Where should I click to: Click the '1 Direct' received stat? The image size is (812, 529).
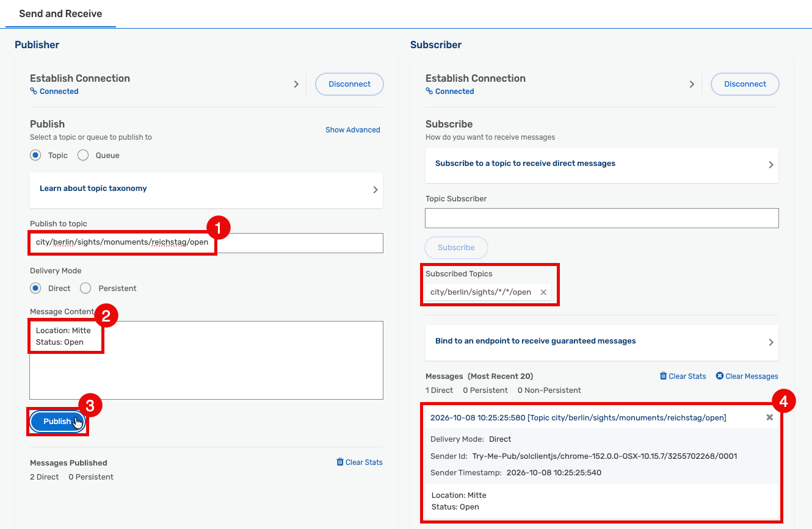[440, 390]
